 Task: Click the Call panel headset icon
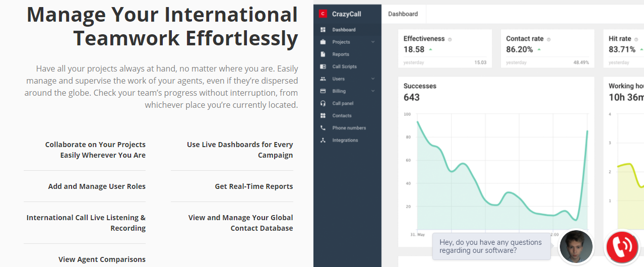point(323,103)
